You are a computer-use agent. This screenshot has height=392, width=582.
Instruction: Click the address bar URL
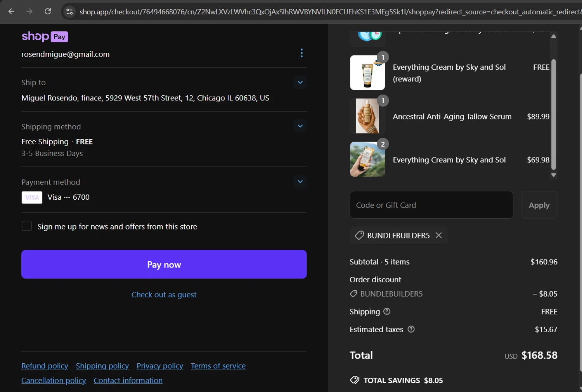click(330, 12)
